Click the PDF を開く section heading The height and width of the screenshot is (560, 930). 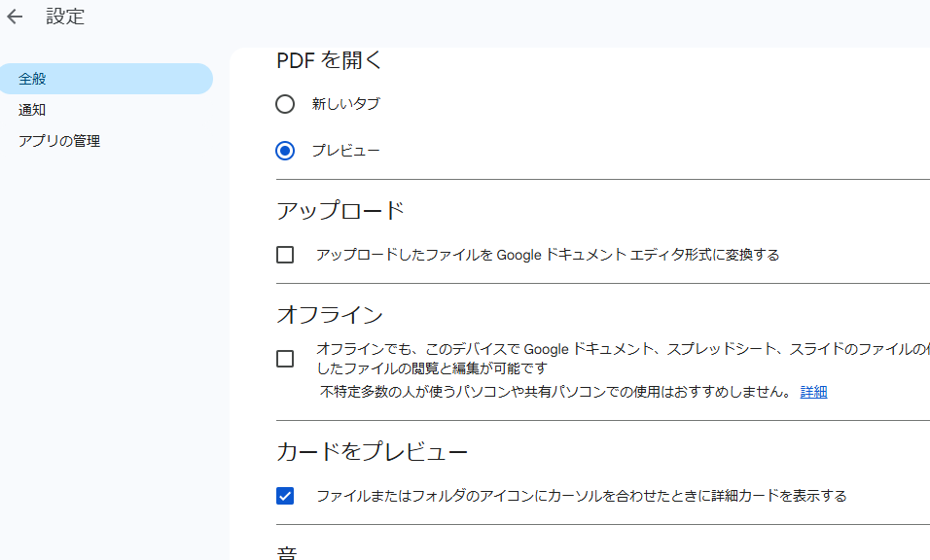point(330,60)
